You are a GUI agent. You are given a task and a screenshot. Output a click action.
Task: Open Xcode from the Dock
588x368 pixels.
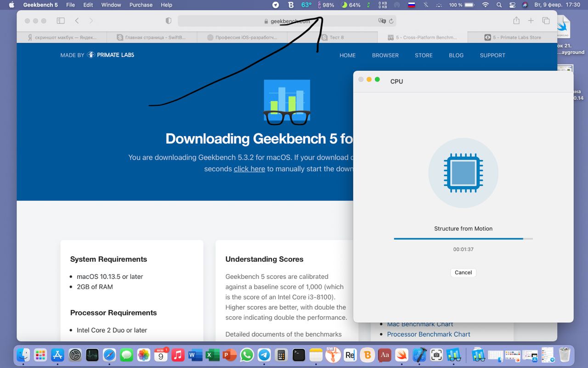point(419,355)
